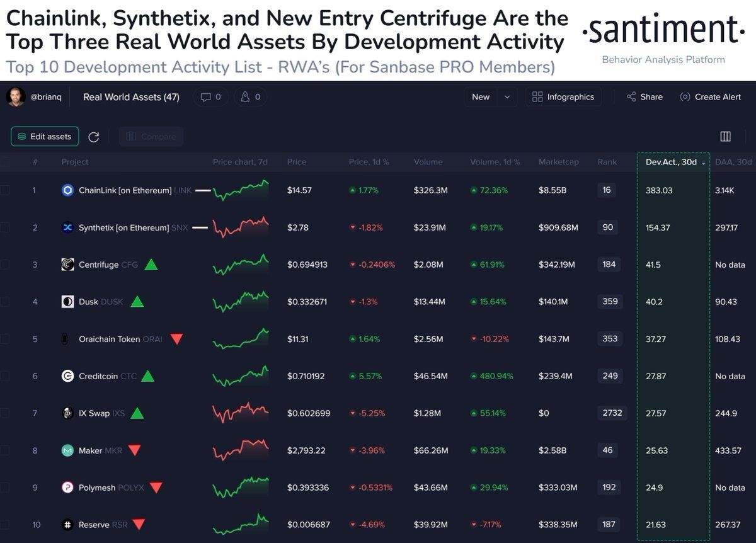Screen dimensions: 756x543
Task: Click the Maker MKR logo icon
Action: click(67, 450)
